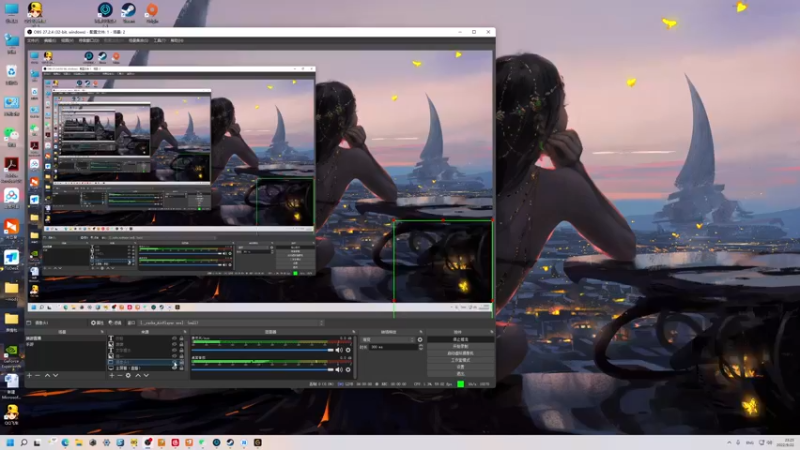Pop out the Scene Transitions dock panel
Viewport: 800px width, 450px height.
click(421, 332)
